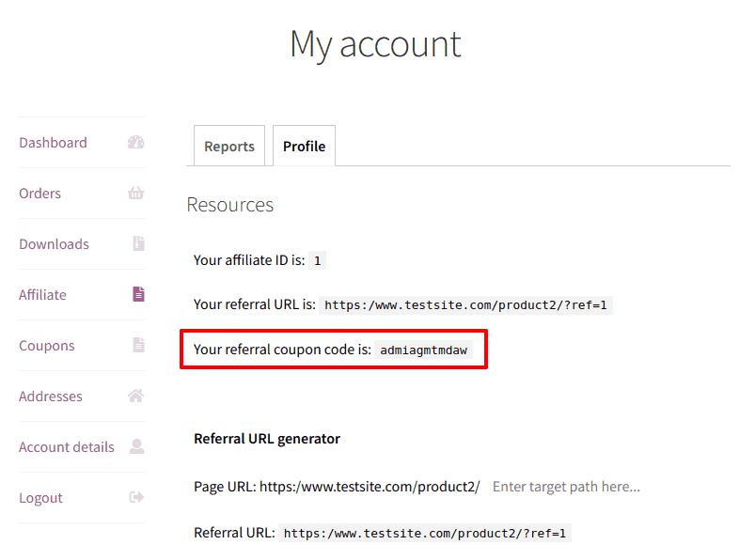The width and height of the screenshot is (755, 560).
Task: Select the Profile tab
Action: click(x=305, y=147)
